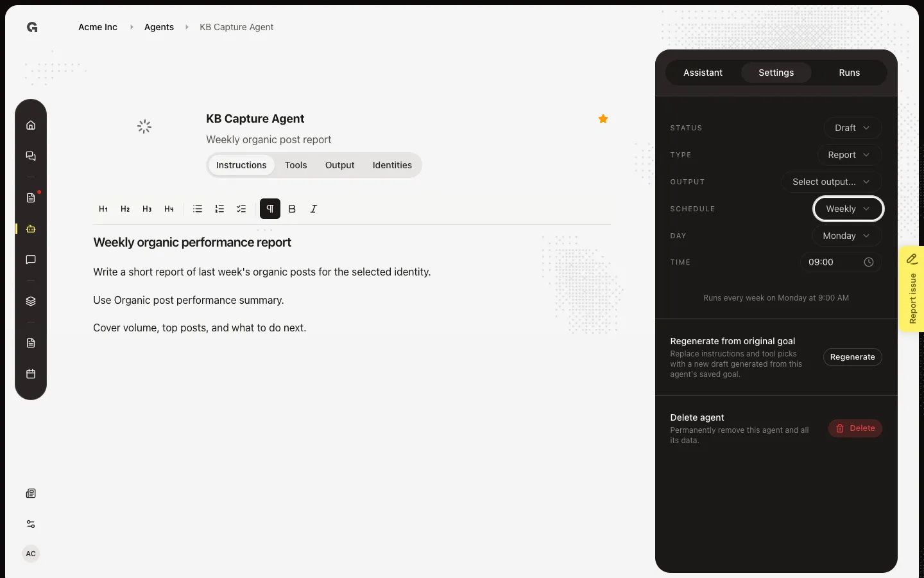
Task: Select the Identities tab
Action: (392, 165)
